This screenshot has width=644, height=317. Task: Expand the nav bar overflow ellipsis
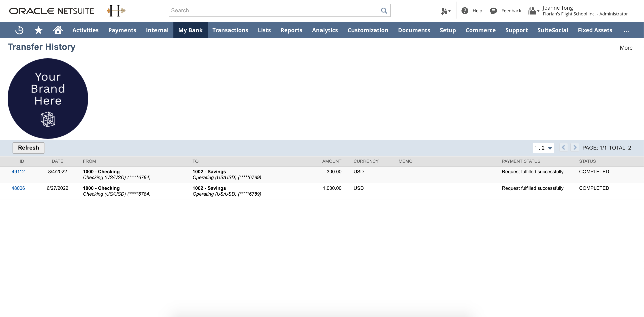pos(626,30)
